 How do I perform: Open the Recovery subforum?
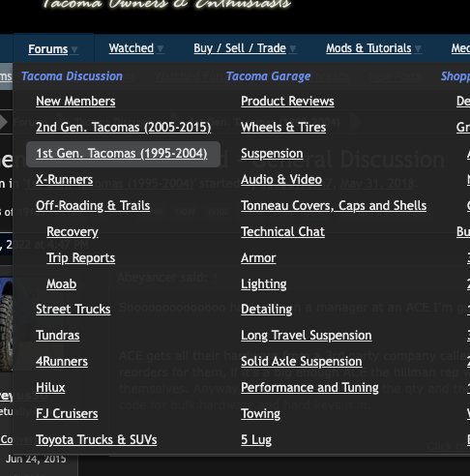[x=73, y=232]
